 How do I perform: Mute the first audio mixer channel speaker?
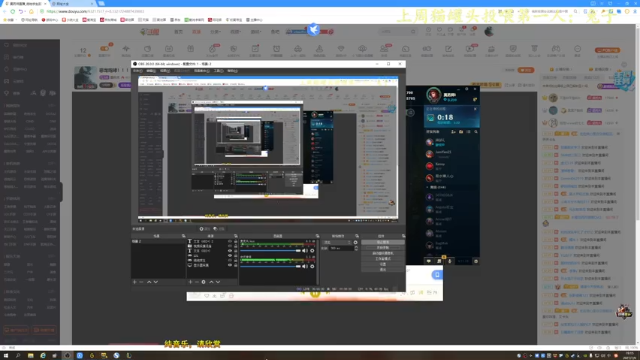point(305,251)
